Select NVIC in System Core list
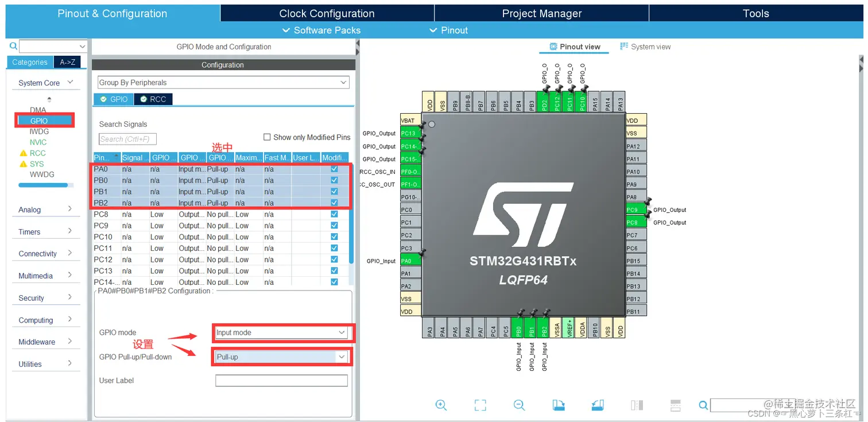The image size is (868, 422). pyautogui.click(x=38, y=142)
